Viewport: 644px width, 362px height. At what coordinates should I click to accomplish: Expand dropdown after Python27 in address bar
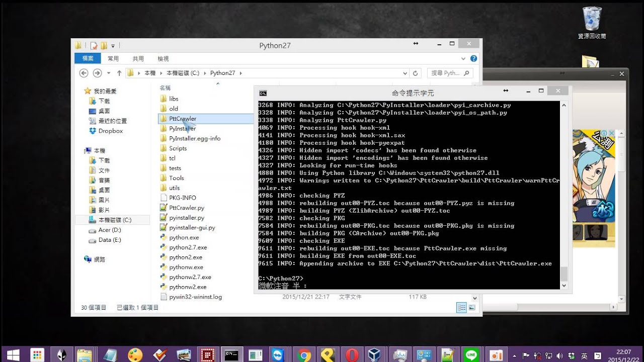coord(240,73)
